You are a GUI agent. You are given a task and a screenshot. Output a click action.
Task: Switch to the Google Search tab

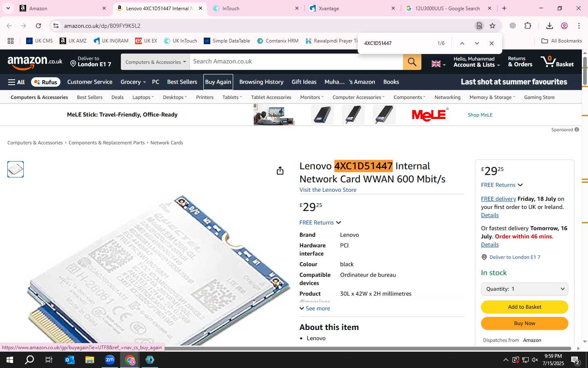pos(448,8)
